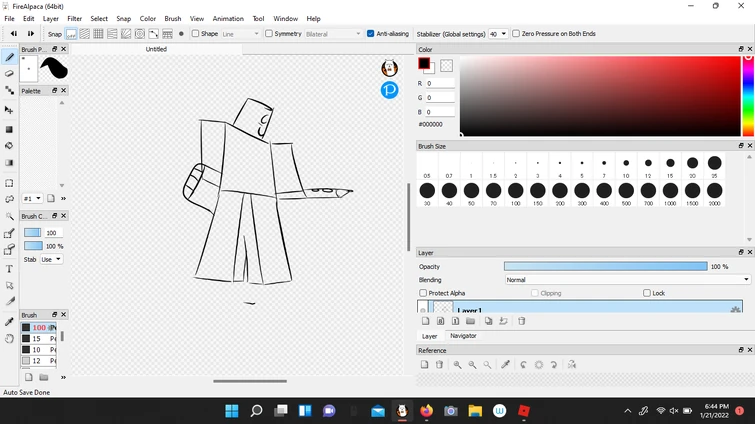The height and width of the screenshot is (424, 755).
Task: Select the Move tool
Action: coord(10,110)
